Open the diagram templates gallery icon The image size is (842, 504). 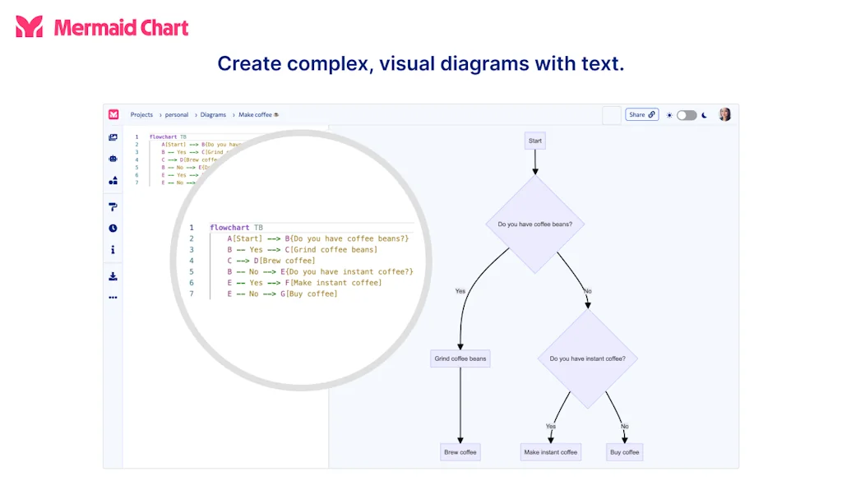[x=113, y=137]
